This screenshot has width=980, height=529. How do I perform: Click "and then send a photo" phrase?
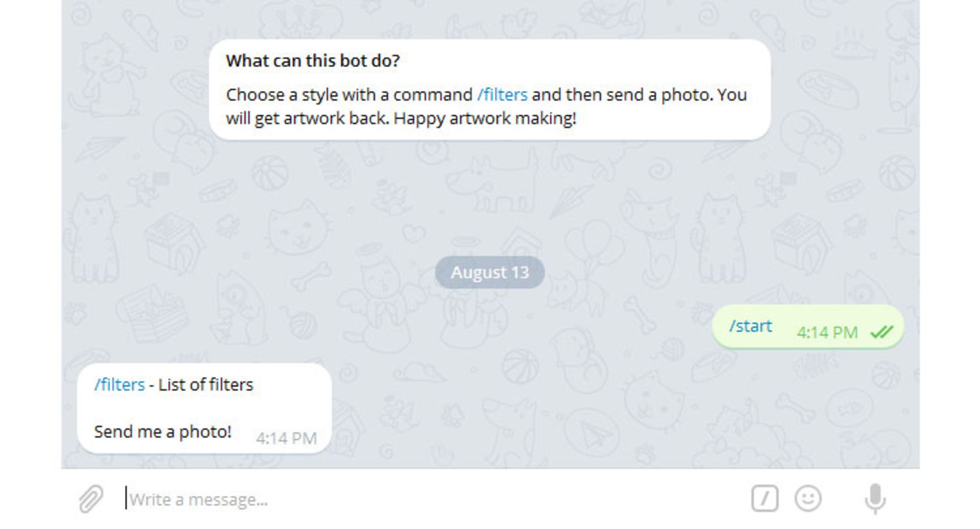(622, 95)
